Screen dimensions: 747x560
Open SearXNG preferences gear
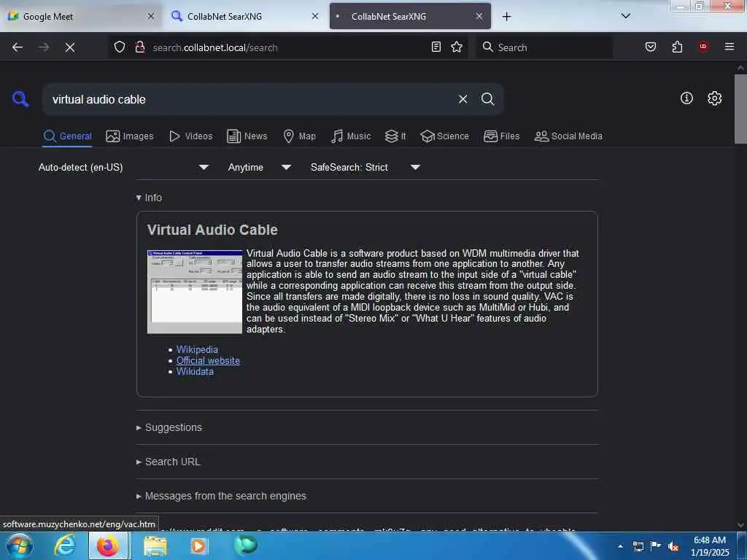pos(714,98)
